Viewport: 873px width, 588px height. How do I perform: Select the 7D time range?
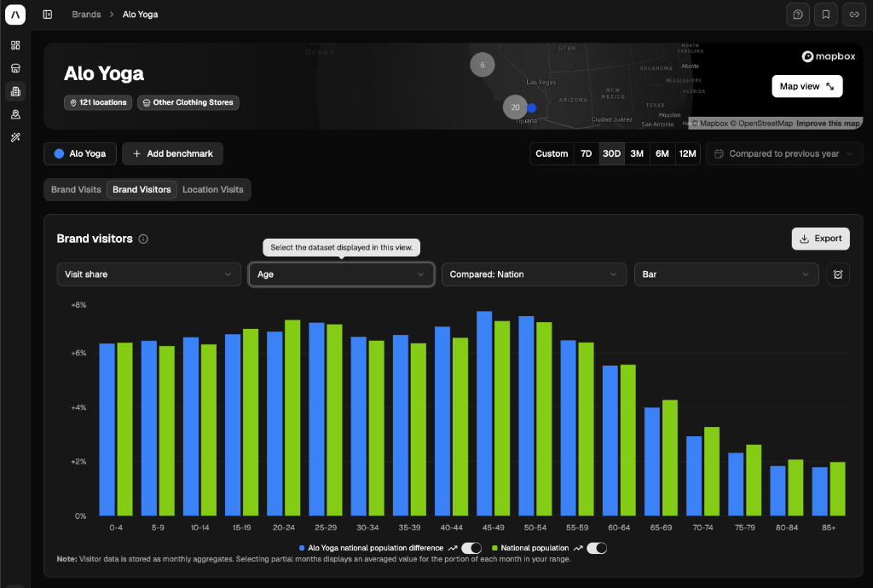(587, 153)
